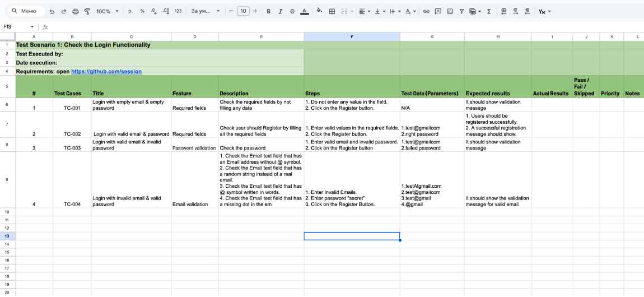
Task: Undo the last action
Action: point(52,12)
